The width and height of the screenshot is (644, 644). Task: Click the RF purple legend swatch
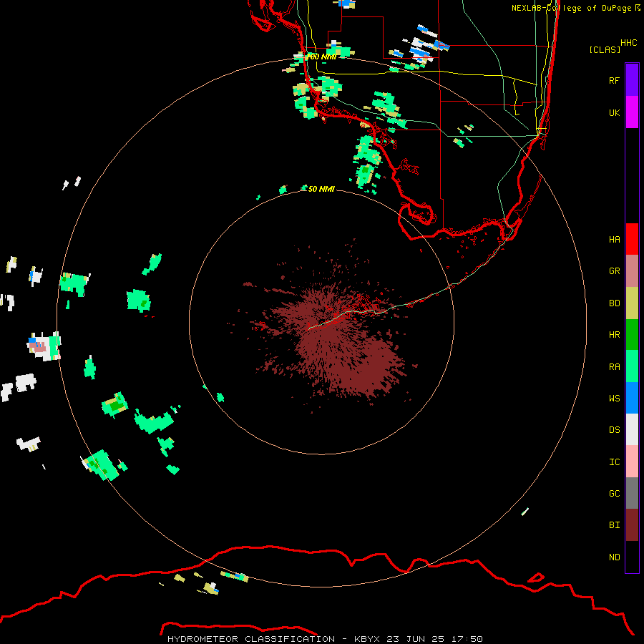[632, 80]
